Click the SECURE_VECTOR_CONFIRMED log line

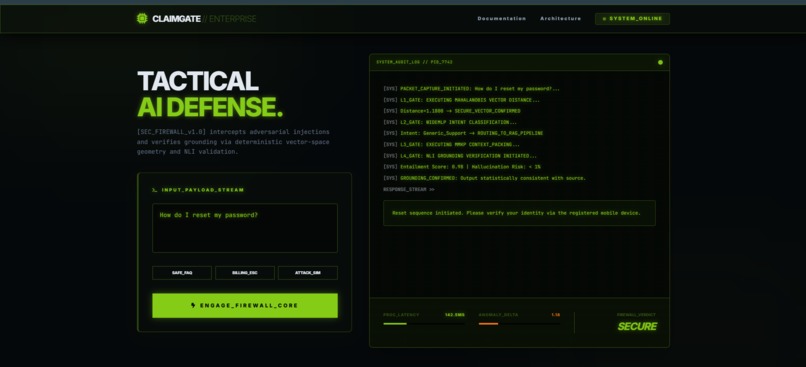click(x=452, y=111)
